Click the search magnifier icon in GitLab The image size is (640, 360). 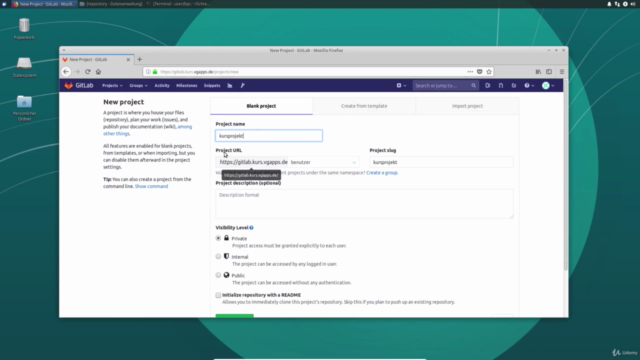(473, 86)
